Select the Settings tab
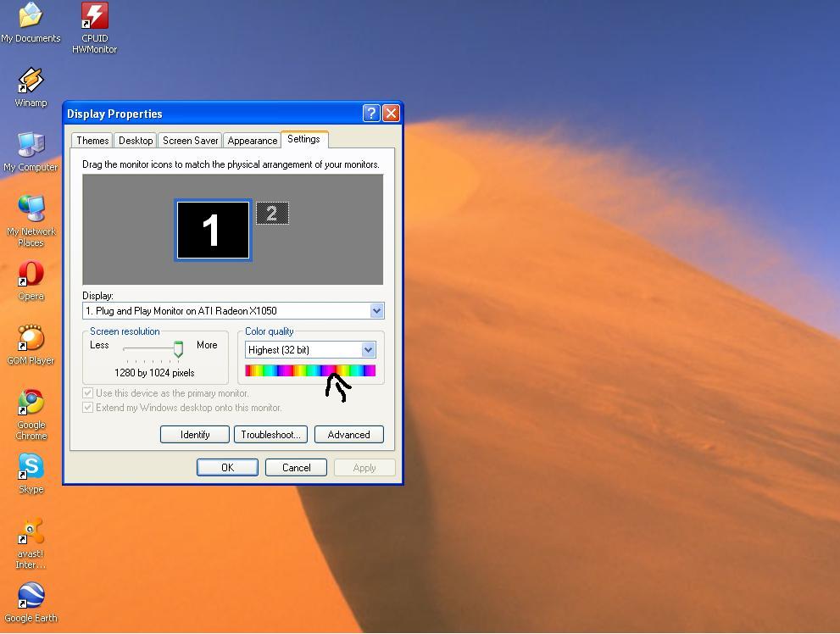 coord(303,139)
